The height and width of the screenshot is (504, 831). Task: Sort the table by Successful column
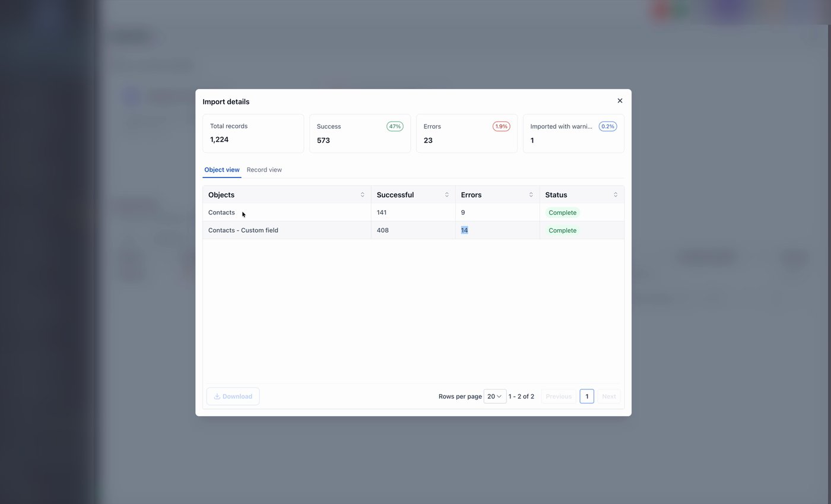[x=447, y=194]
